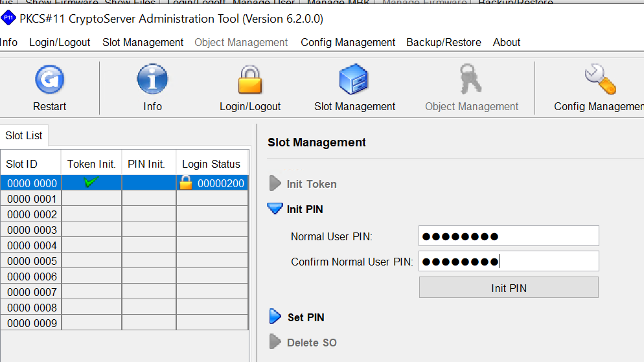Click the Init PIN button
Screen dimensions: 644x362
click(509, 288)
